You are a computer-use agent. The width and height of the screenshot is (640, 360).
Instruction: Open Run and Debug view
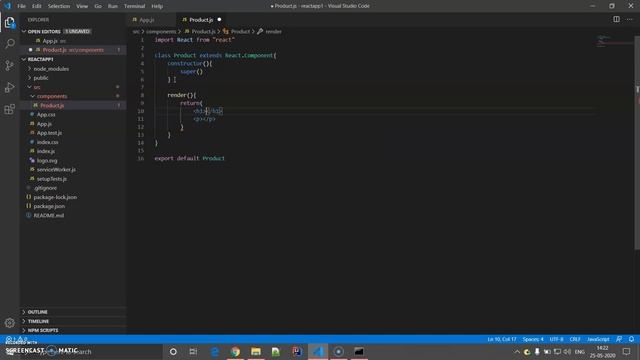coord(10,87)
